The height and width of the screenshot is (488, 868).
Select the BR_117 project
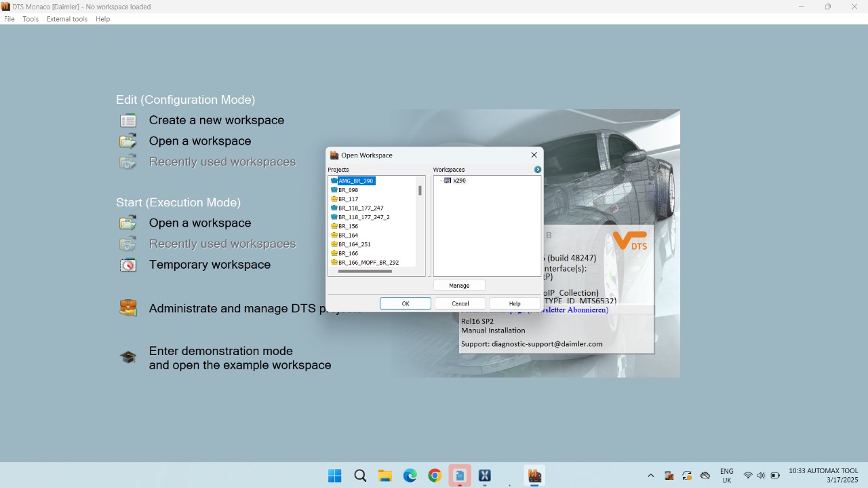click(349, 199)
